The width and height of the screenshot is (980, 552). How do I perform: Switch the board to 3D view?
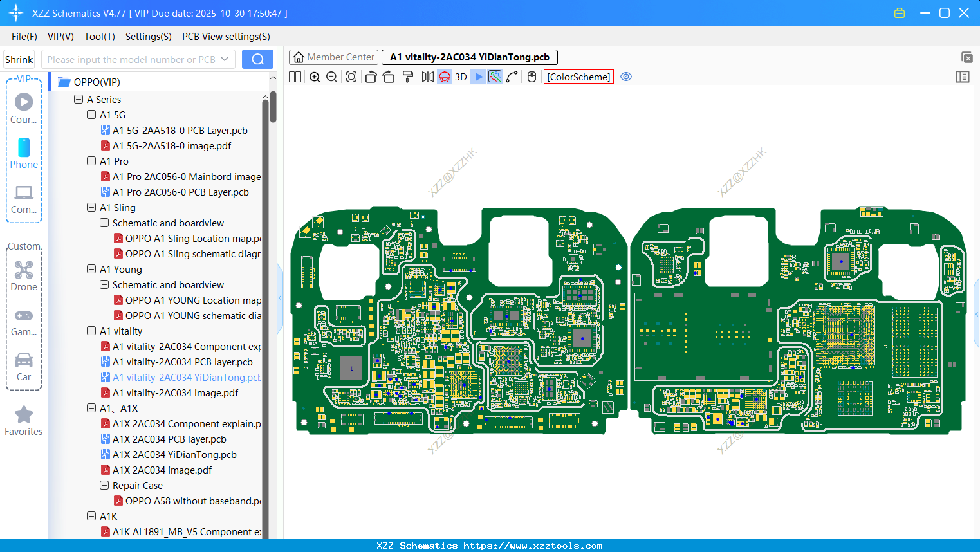tap(461, 77)
